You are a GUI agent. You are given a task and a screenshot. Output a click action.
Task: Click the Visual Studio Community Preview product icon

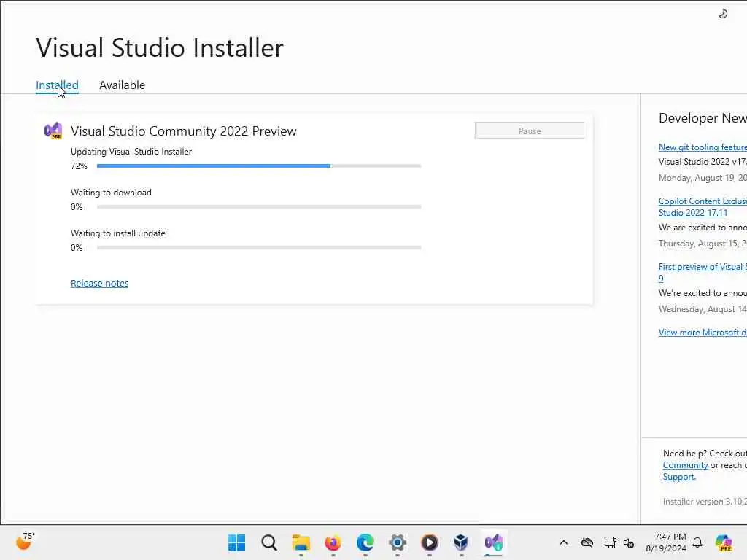pyautogui.click(x=53, y=131)
